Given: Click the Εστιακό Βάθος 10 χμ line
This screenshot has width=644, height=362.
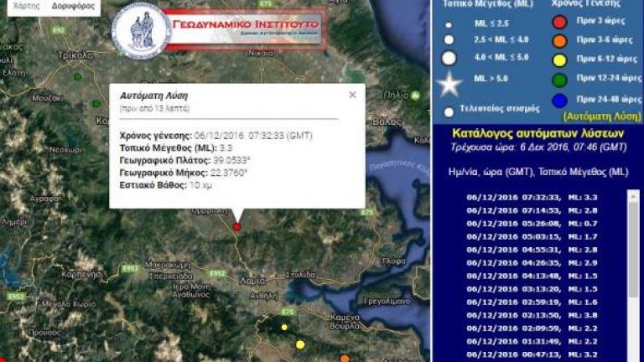Looking at the screenshot, I should [166, 185].
